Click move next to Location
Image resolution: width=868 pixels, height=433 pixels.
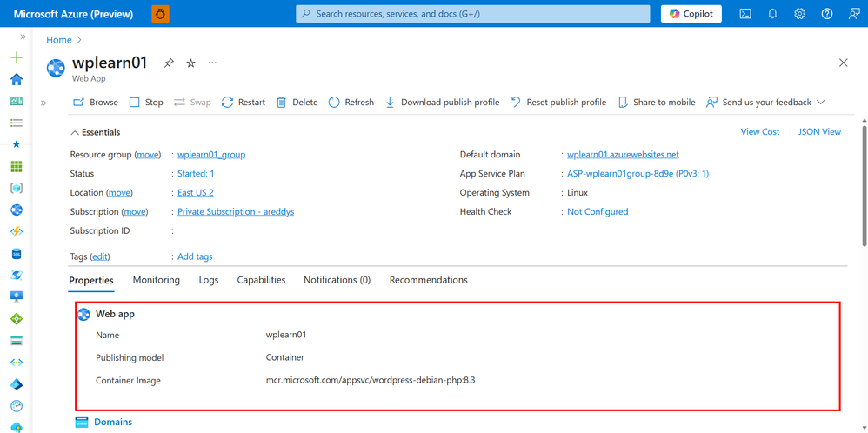pyautogui.click(x=119, y=193)
